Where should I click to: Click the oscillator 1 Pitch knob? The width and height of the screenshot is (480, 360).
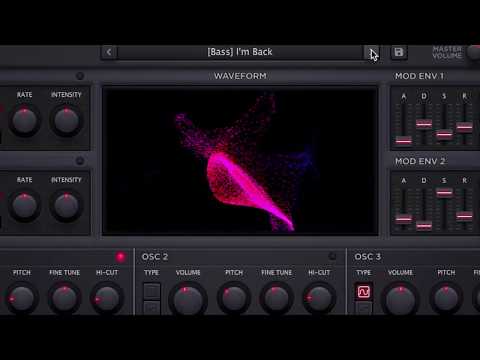tap(21, 298)
